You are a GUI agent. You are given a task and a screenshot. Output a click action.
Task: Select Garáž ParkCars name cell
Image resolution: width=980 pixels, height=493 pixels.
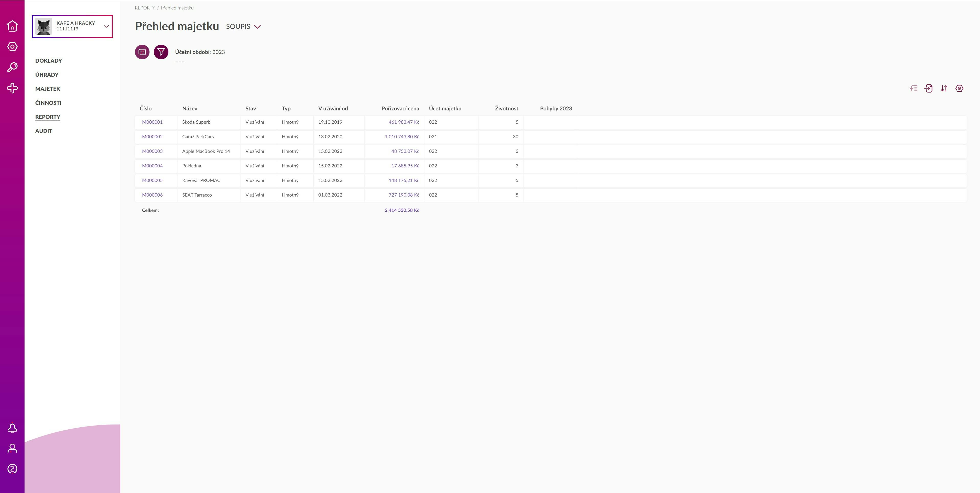point(209,136)
